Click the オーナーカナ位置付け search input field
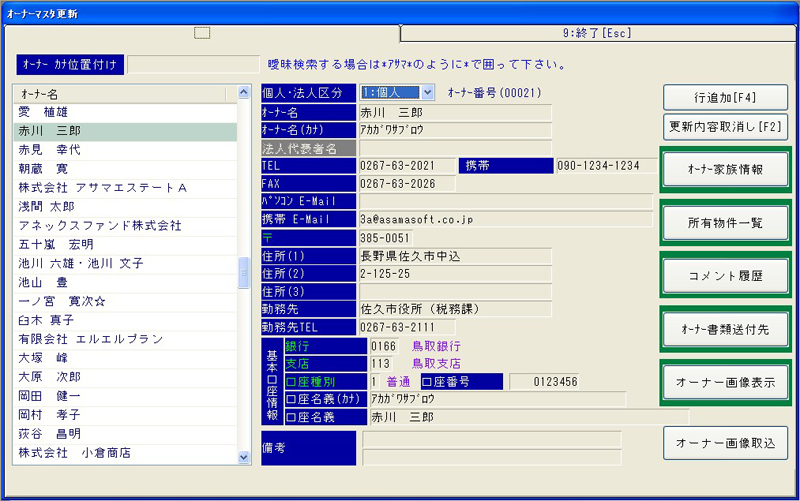Viewport: 800px width, 501px height. (193, 64)
